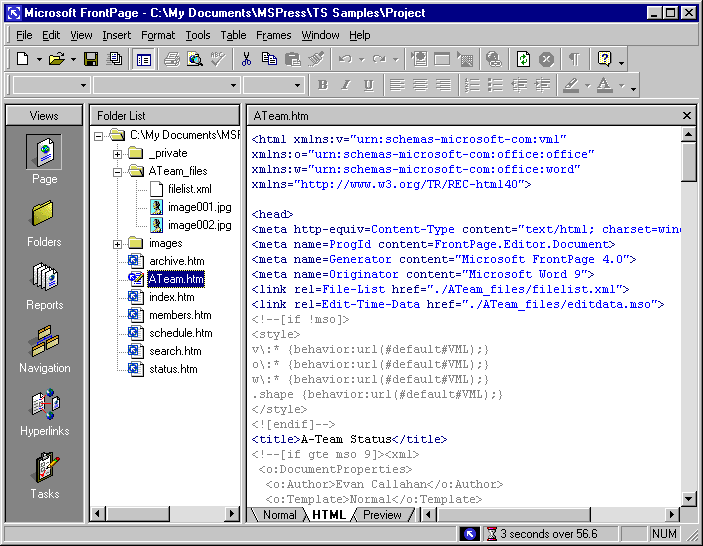
Task: Open Navigation view in Views bar
Action: 44,350
